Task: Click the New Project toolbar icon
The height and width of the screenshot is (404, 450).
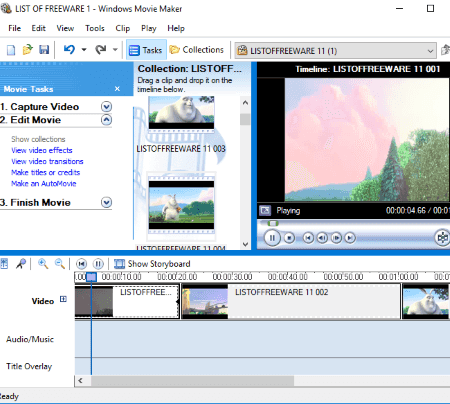Action: tap(11, 50)
